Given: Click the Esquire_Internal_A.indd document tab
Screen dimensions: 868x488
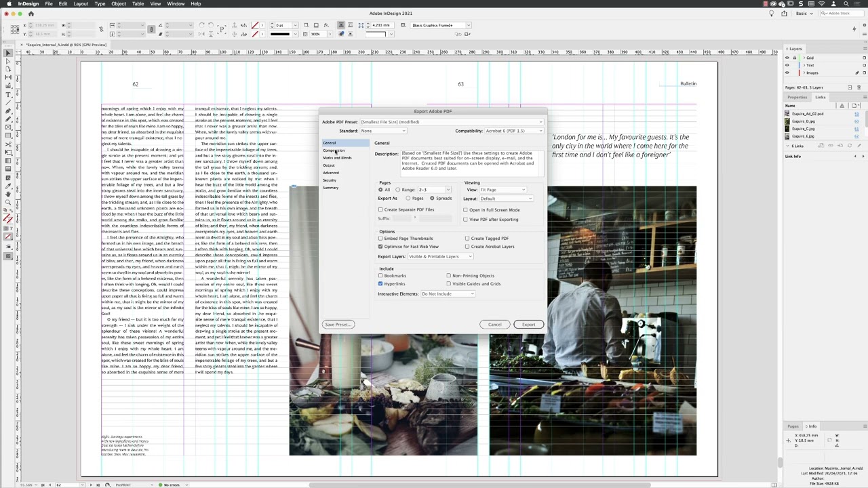Looking at the screenshot, I should (x=65, y=45).
